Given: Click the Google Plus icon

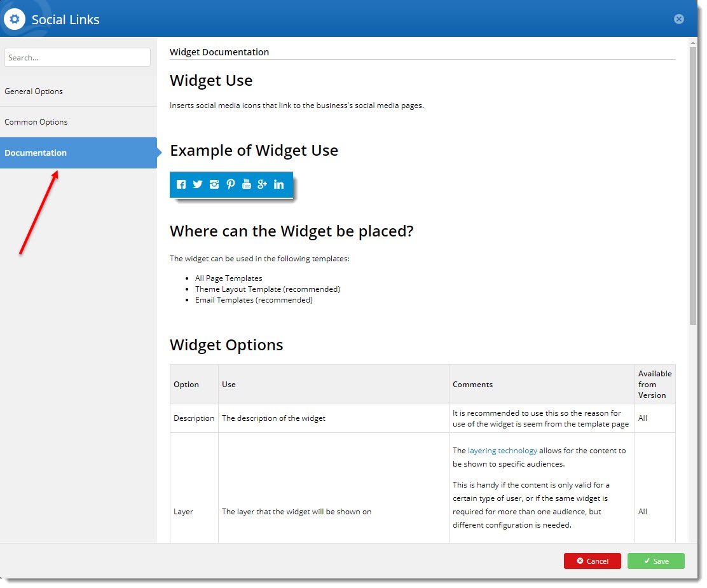Looking at the screenshot, I should tap(263, 184).
